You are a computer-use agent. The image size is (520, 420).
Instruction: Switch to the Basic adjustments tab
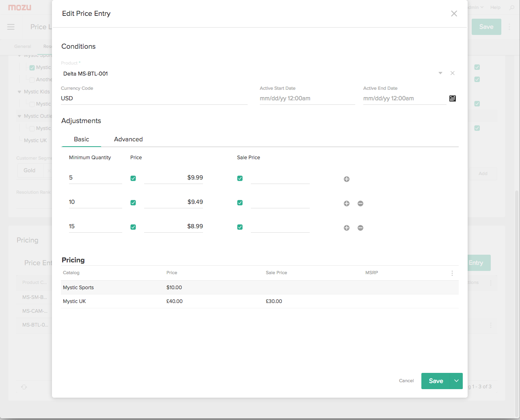81,139
